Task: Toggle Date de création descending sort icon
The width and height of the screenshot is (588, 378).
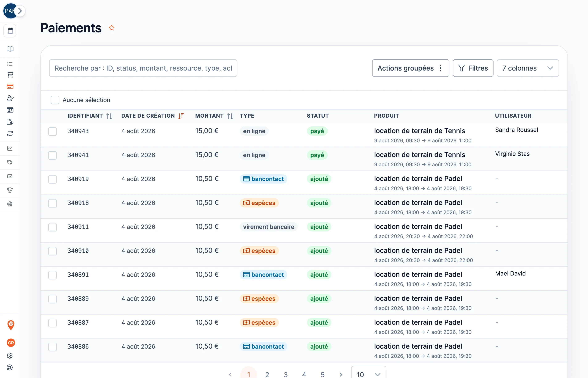Action: pos(181,116)
